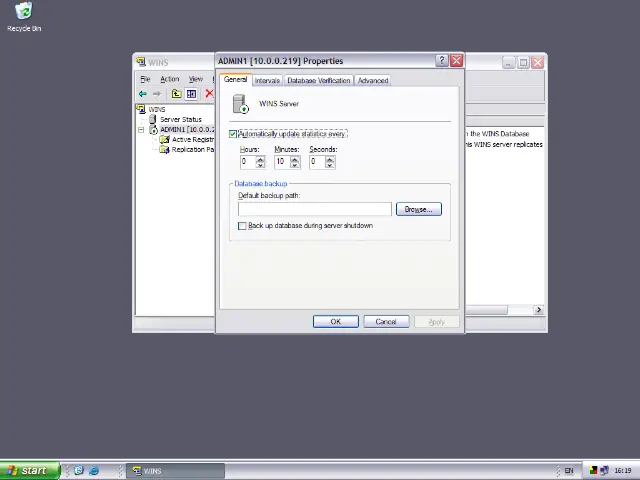Increase Hours spinner value
The height and width of the screenshot is (480, 640).
[x=260, y=159]
